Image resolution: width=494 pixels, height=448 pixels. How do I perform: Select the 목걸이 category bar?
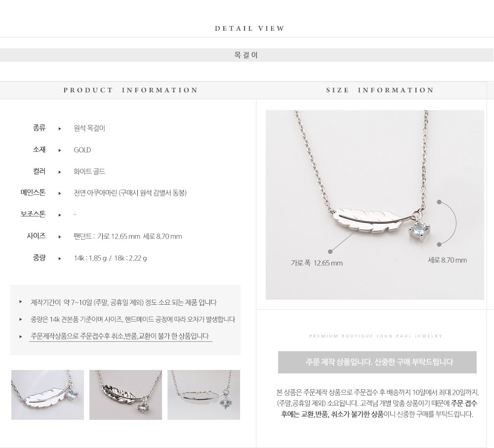click(x=247, y=55)
